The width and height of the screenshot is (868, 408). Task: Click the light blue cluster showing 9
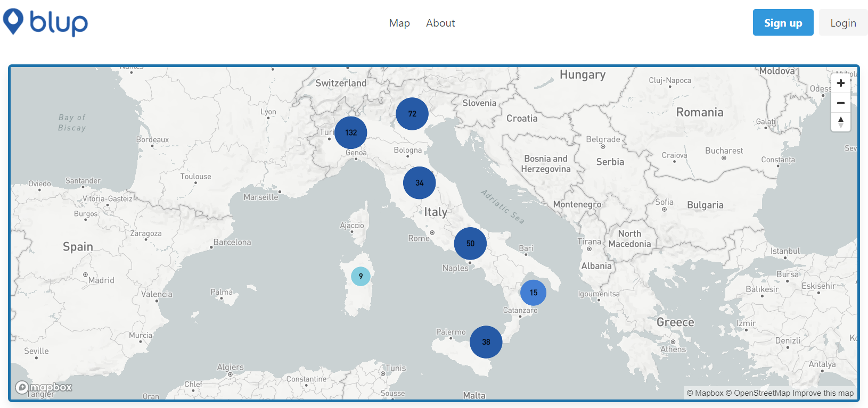[361, 276]
